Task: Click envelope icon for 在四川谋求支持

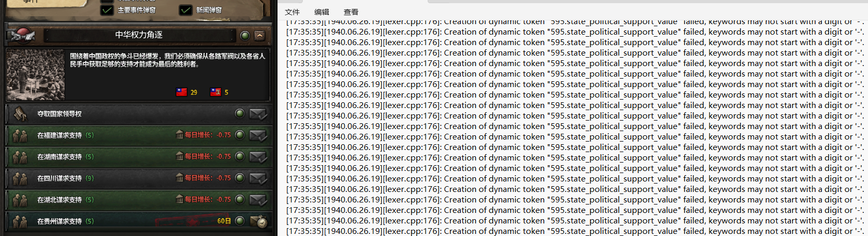Action: [x=258, y=178]
